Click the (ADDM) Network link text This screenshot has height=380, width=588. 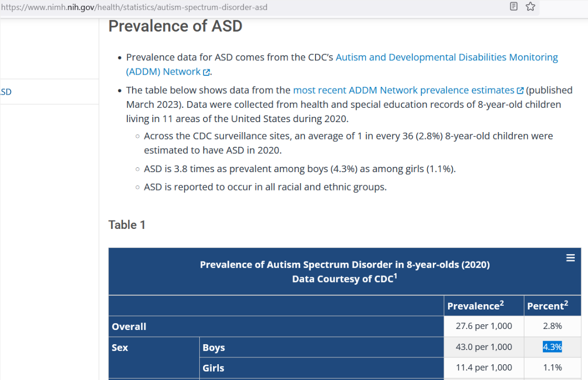click(x=163, y=71)
